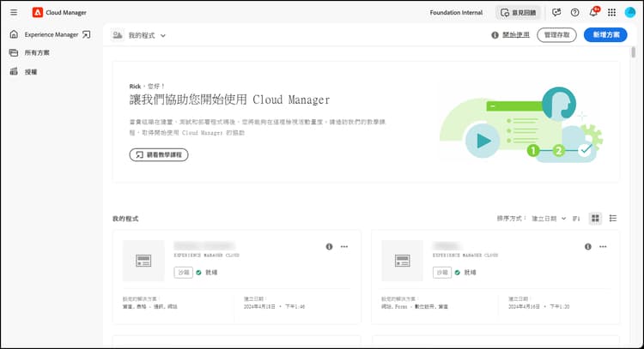
Task: Click the 所有方案 stack icon in sidebar
Action: coord(14,52)
